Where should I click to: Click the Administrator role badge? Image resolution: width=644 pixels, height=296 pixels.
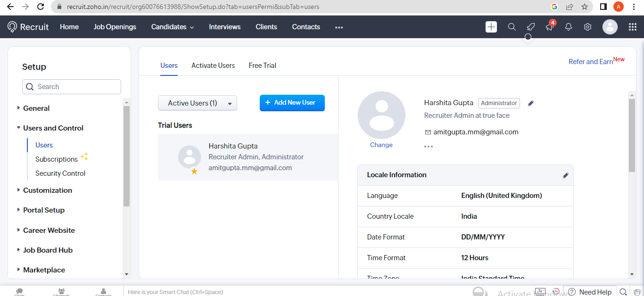(499, 103)
